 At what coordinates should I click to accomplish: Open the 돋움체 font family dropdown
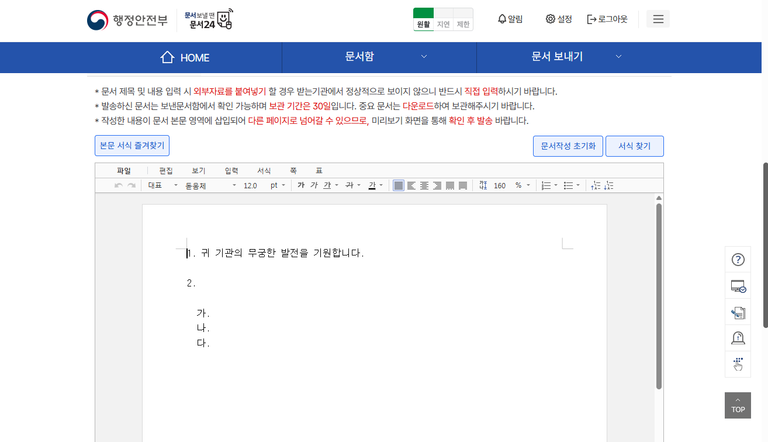point(210,186)
